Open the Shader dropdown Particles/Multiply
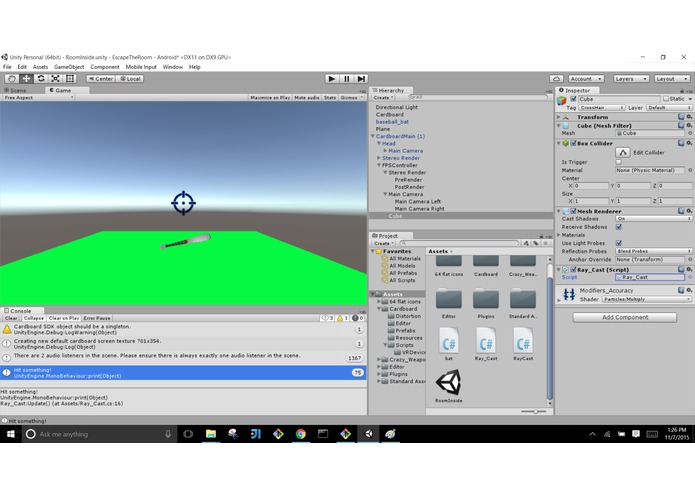This screenshot has height=494, width=695. (x=646, y=299)
